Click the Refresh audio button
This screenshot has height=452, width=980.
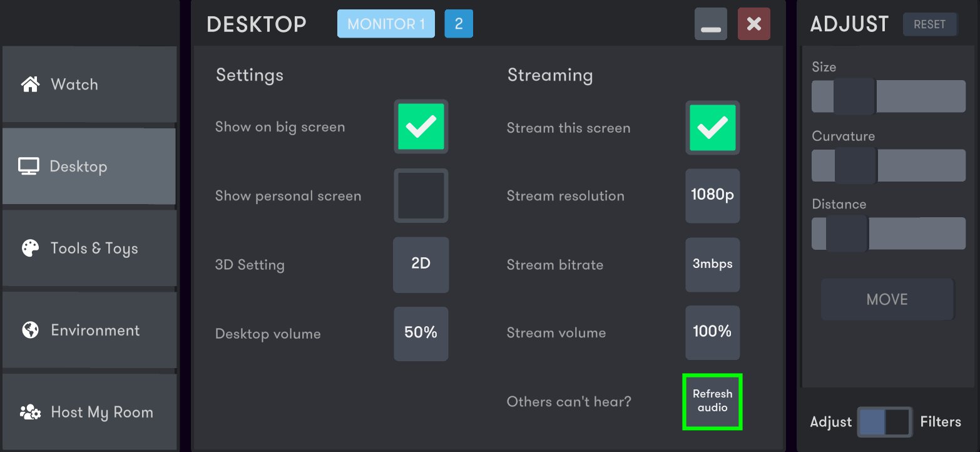(713, 401)
